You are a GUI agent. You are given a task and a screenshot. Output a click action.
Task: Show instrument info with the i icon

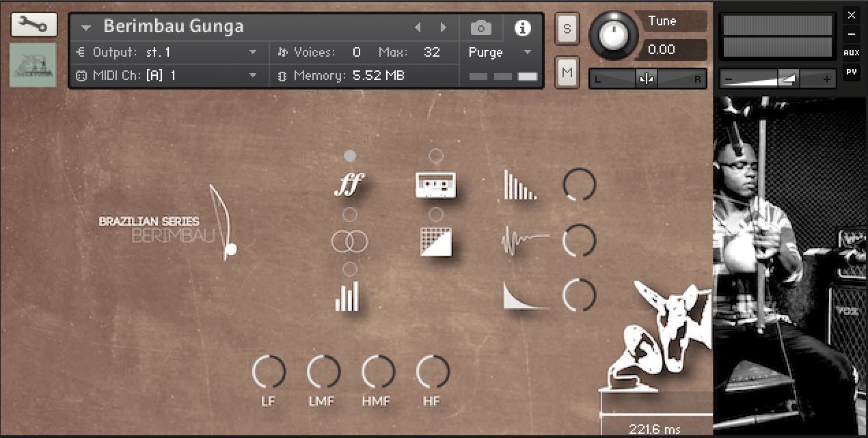coord(523,28)
